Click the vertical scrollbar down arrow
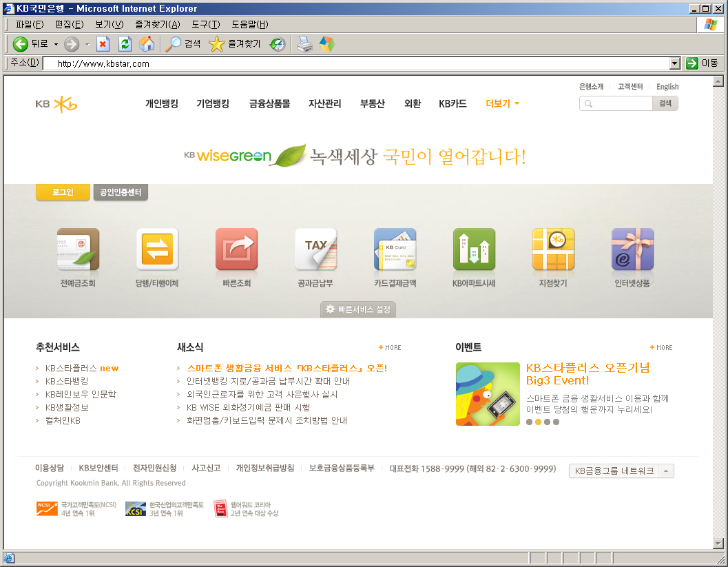728x567 pixels. (x=718, y=544)
